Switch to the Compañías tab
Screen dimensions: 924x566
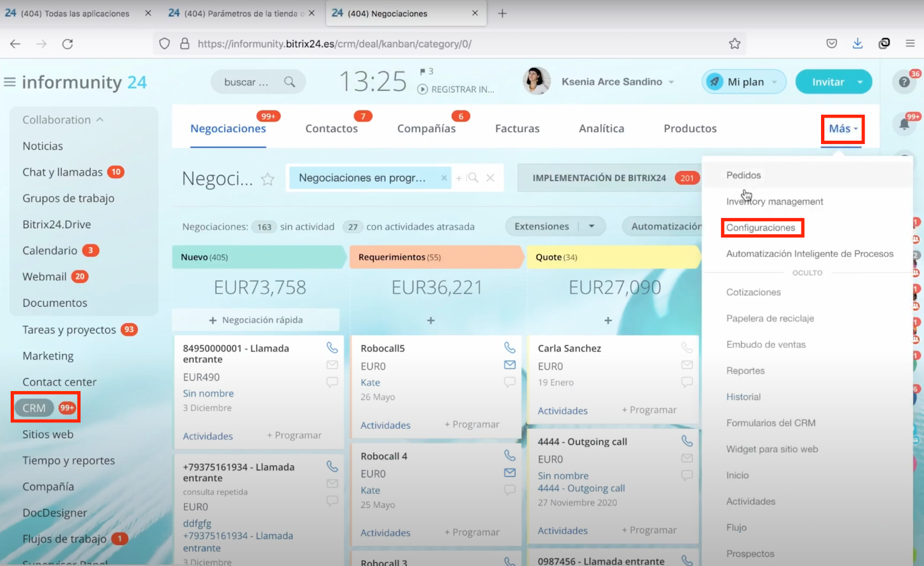pos(426,129)
